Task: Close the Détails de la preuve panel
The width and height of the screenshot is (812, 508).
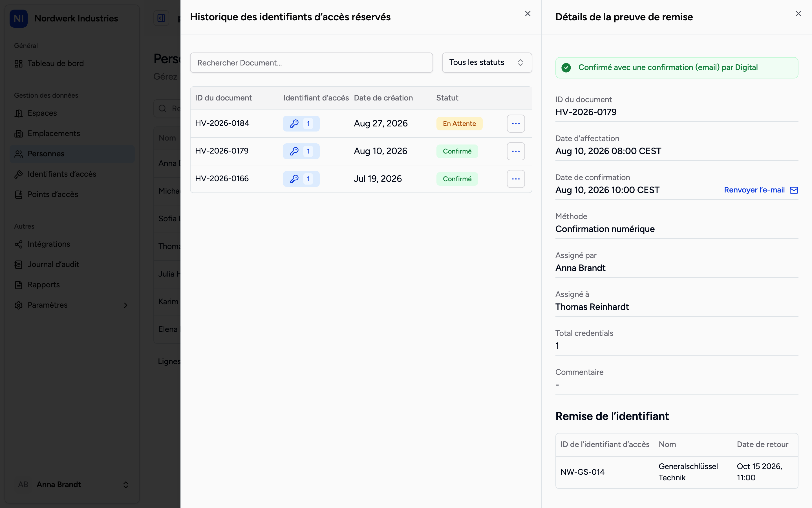Action: (x=798, y=14)
